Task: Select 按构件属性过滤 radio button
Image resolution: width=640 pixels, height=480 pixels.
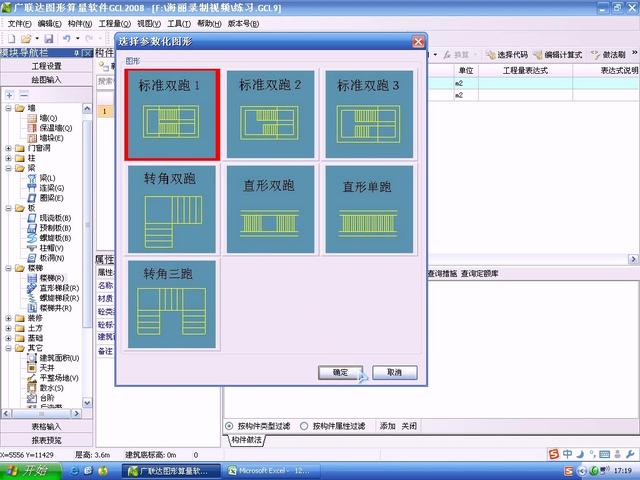Action: [x=304, y=425]
